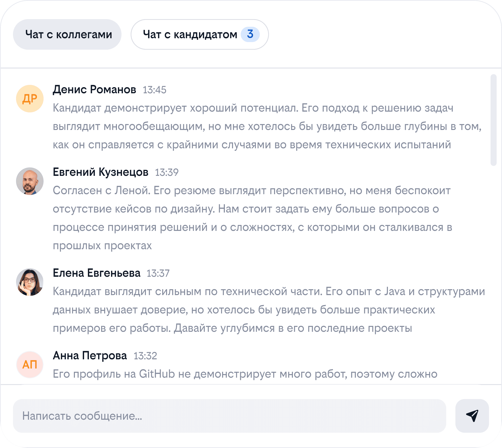Click Елена Евгеньева's profile photo
The width and height of the screenshot is (502, 448).
(30, 282)
